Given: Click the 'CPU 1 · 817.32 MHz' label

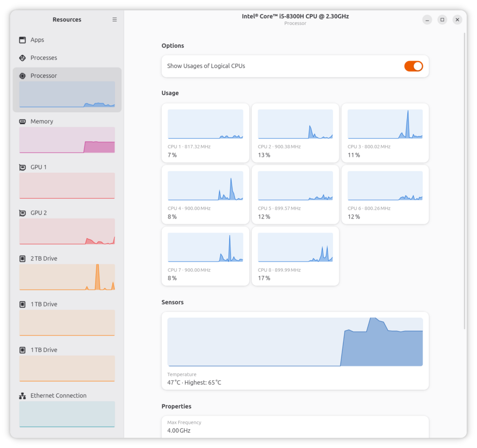Looking at the screenshot, I should tap(189, 146).
